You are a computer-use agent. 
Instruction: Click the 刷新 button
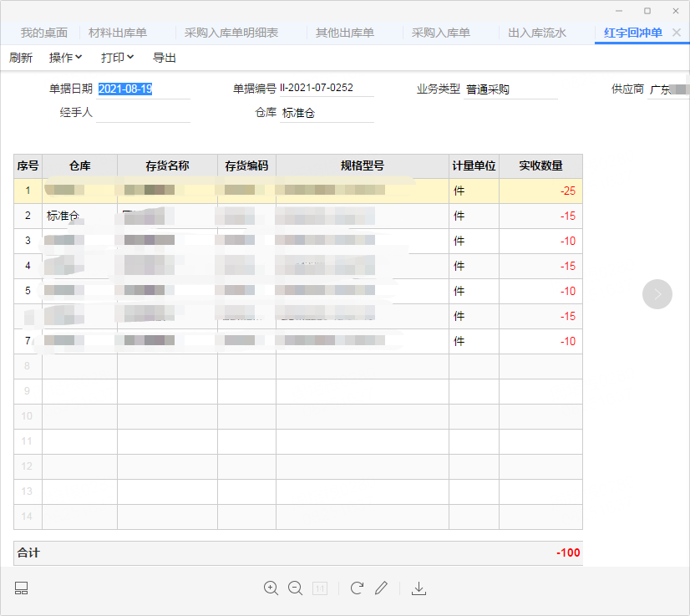pyautogui.click(x=21, y=58)
